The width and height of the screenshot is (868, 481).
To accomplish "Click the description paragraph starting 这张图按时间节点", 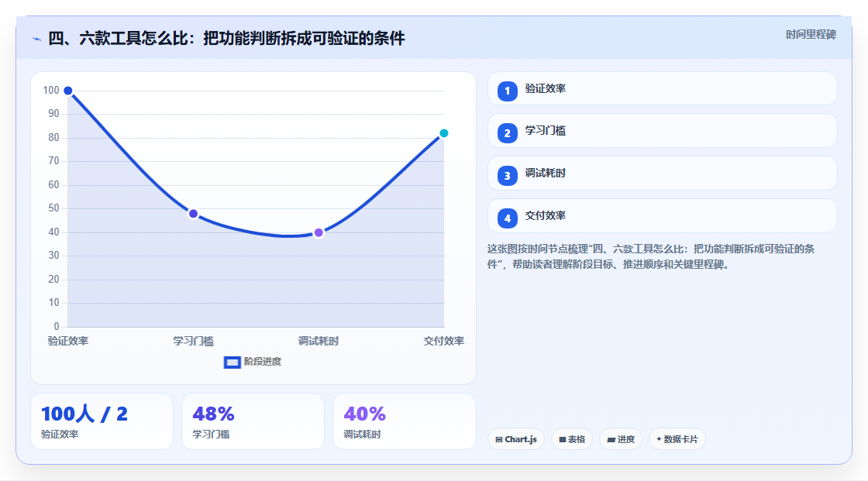I will point(651,257).
